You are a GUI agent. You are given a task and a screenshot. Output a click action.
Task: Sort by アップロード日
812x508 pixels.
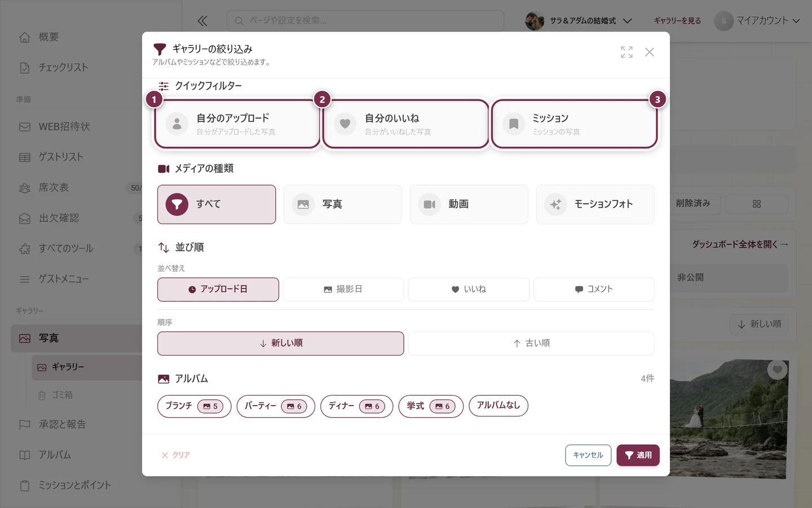(x=218, y=290)
